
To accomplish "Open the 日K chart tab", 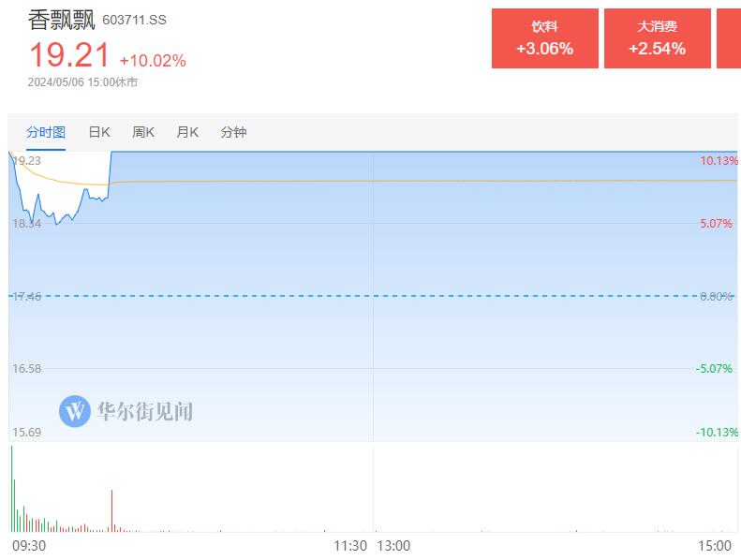I will (99, 132).
